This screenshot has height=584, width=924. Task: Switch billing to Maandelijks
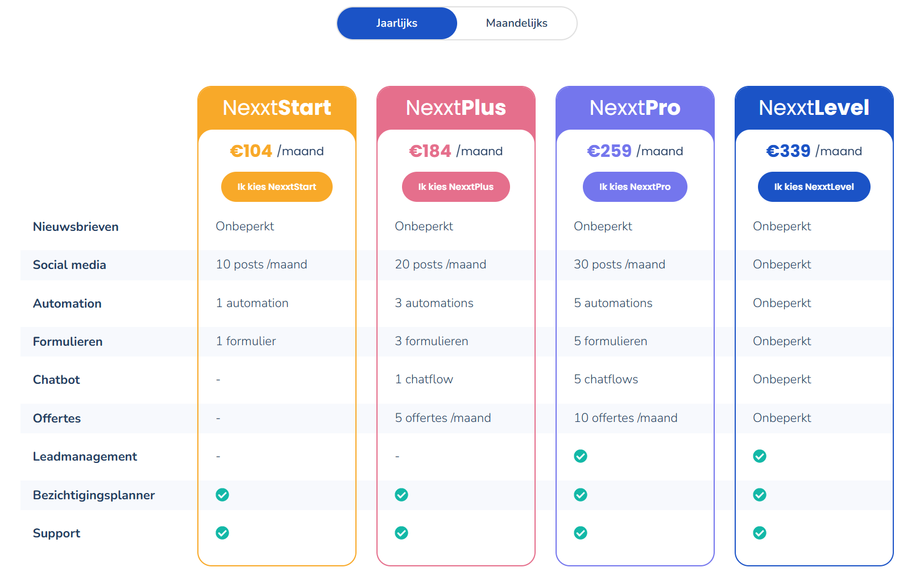516,23
